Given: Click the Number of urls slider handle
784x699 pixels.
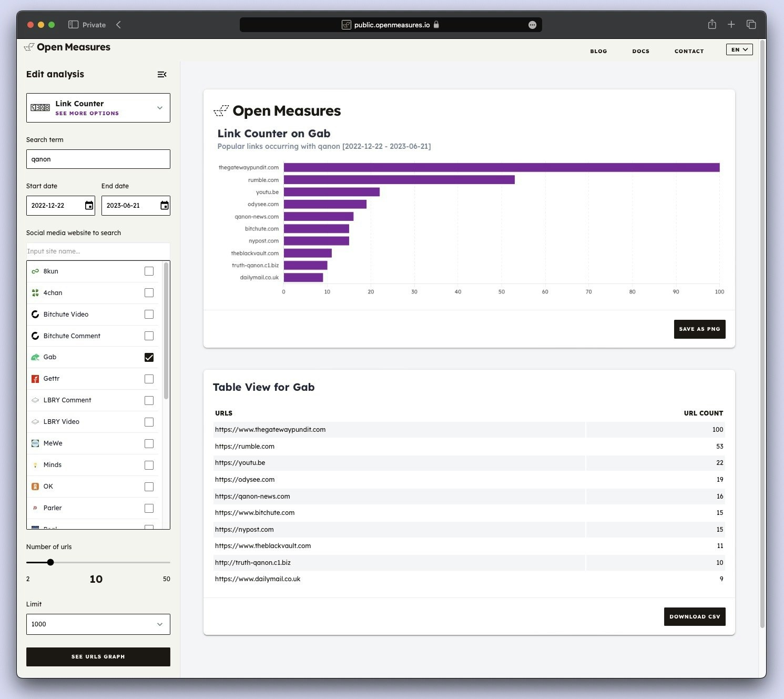Looking at the screenshot, I should (x=50, y=562).
